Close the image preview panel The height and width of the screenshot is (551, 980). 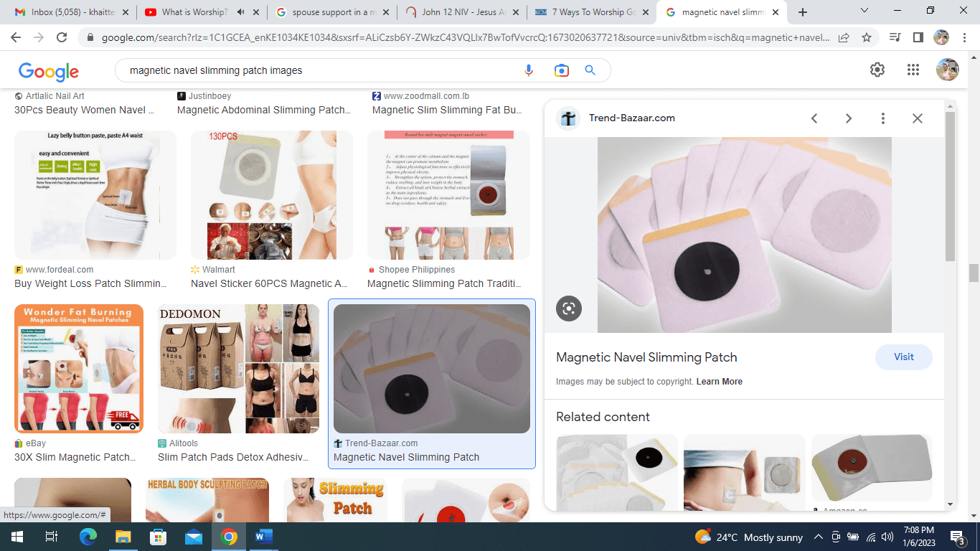click(917, 118)
